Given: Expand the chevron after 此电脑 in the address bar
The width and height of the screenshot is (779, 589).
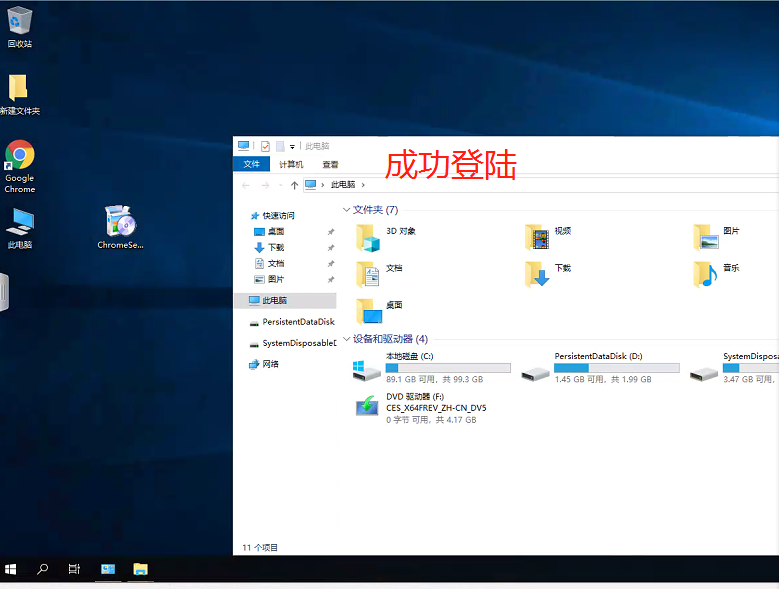Looking at the screenshot, I should tap(363, 185).
